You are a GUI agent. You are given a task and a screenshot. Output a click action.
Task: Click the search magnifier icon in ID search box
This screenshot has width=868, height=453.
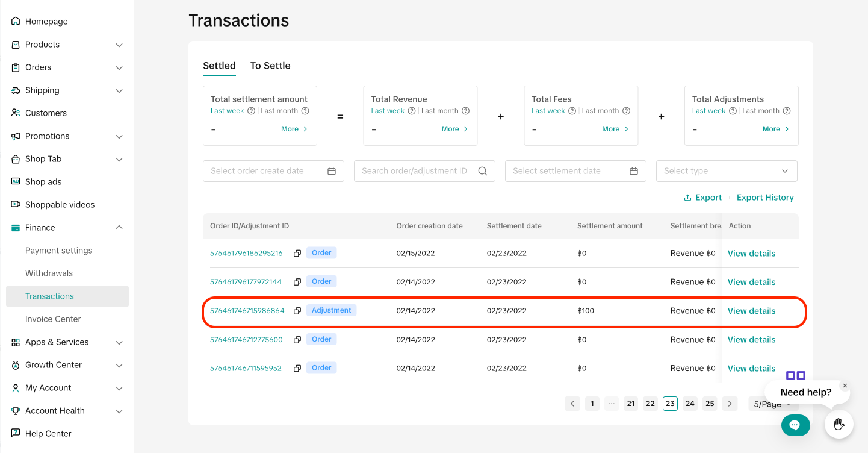[x=483, y=171]
